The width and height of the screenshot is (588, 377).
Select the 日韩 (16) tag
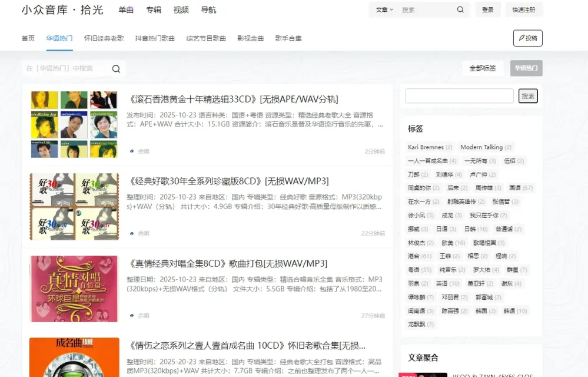[476, 229]
